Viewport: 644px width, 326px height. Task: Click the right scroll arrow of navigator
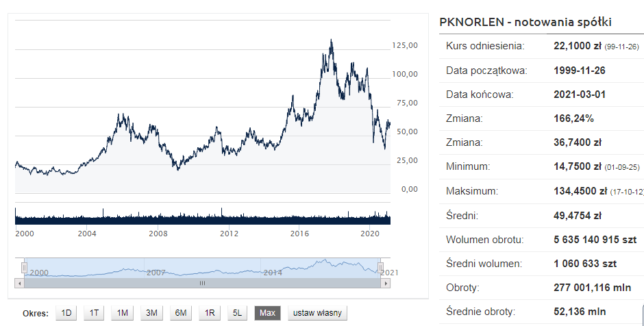click(384, 282)
